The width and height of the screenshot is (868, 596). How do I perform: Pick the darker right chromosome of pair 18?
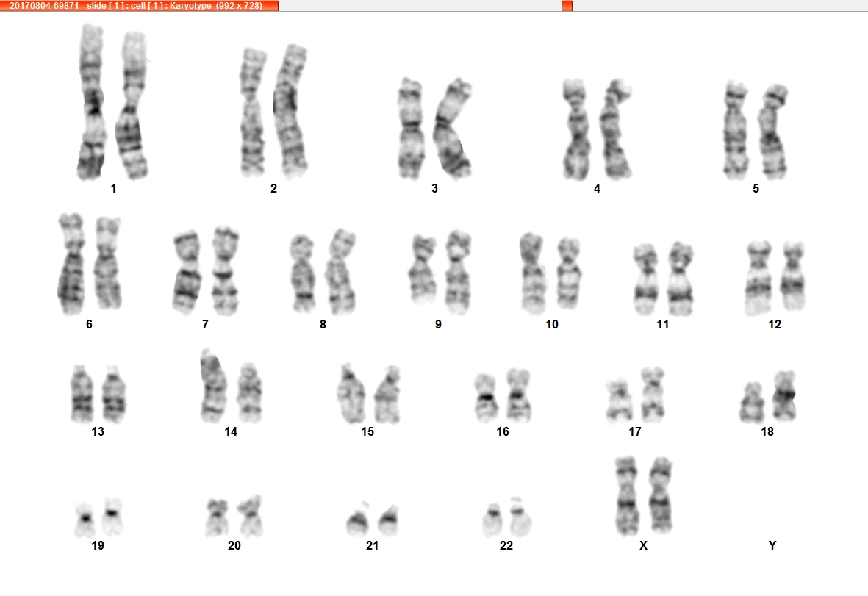pyautogui.click(x=784, y=396)
